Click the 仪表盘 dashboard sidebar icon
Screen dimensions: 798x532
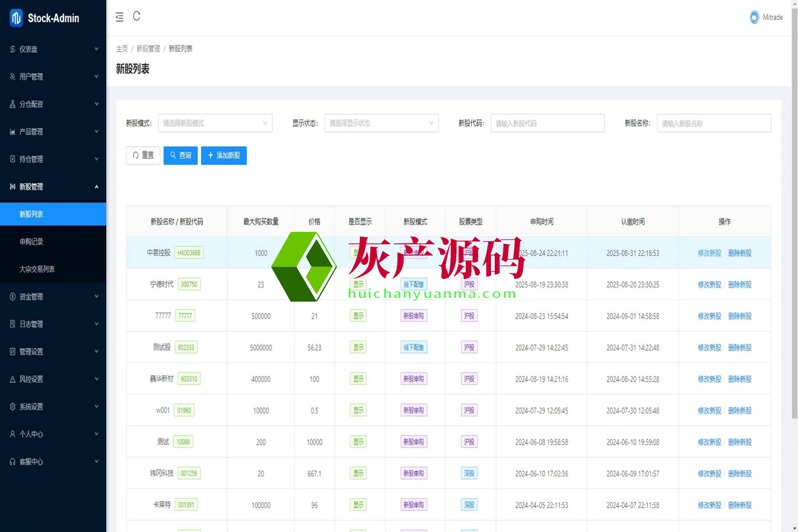coord(12,49)
